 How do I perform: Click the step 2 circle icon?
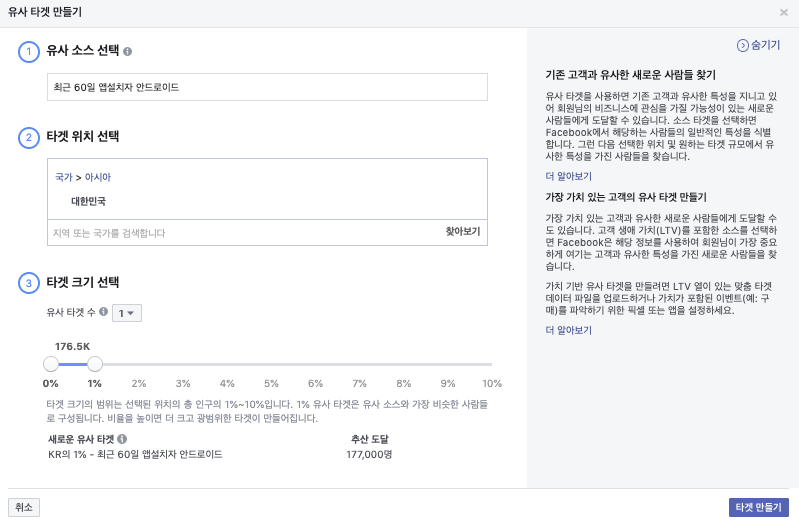(x=29, y=138)
